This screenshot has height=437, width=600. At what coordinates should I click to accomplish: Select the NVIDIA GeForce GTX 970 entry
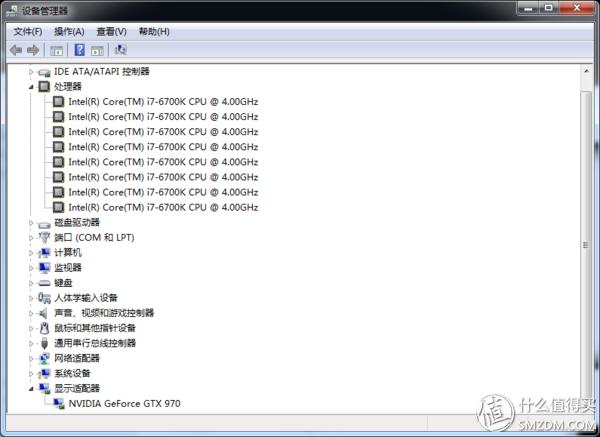(124, 404)
